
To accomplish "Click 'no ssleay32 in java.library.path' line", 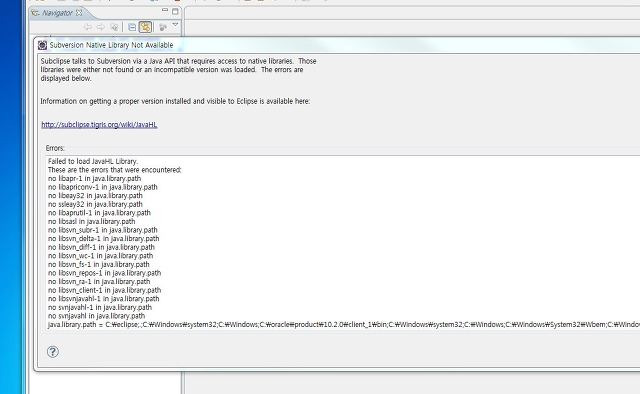I will pos(95,204).
